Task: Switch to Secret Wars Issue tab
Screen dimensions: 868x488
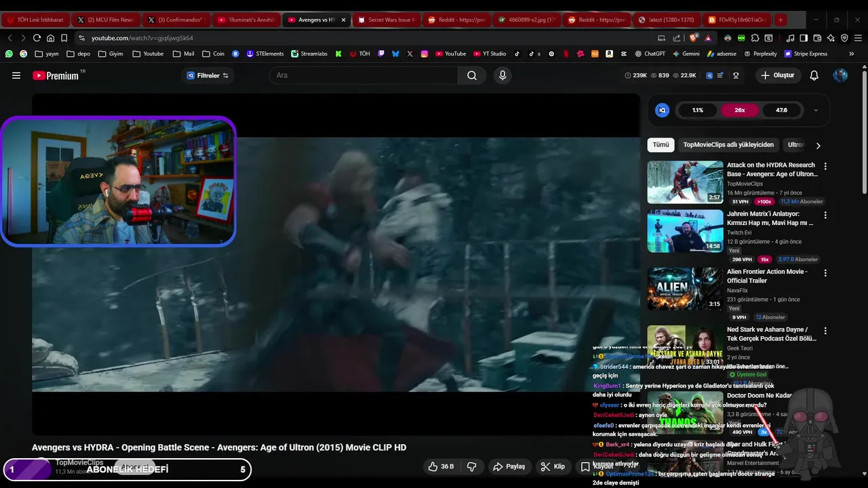Action: click(x=386, y=20)
